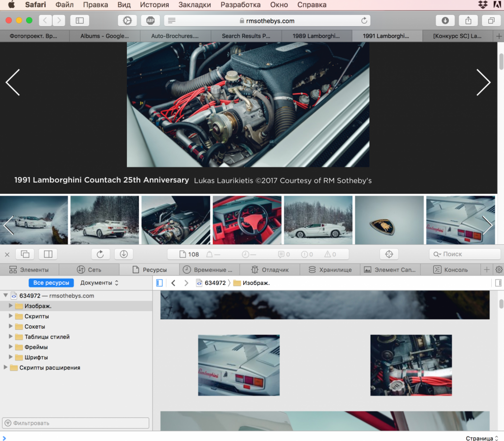Toggle the right details sidebar in inspector

click(498, 283)
